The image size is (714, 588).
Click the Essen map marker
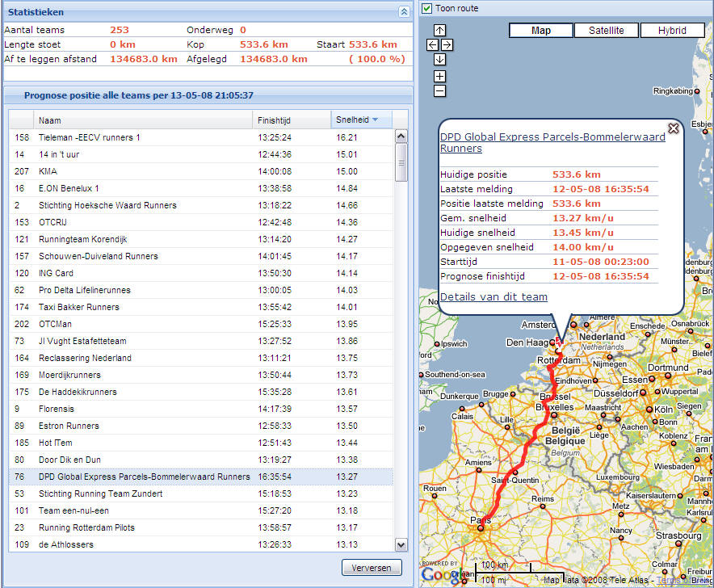click(x=652, y=379)
